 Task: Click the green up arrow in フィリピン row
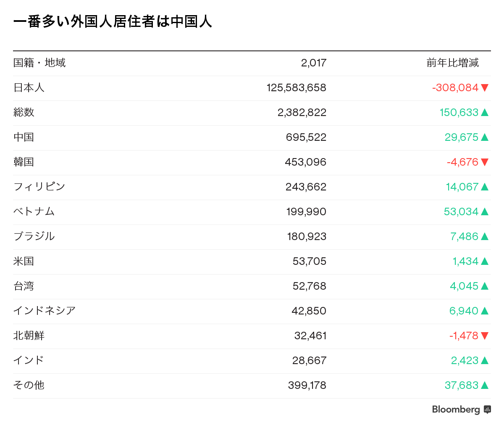485,187
